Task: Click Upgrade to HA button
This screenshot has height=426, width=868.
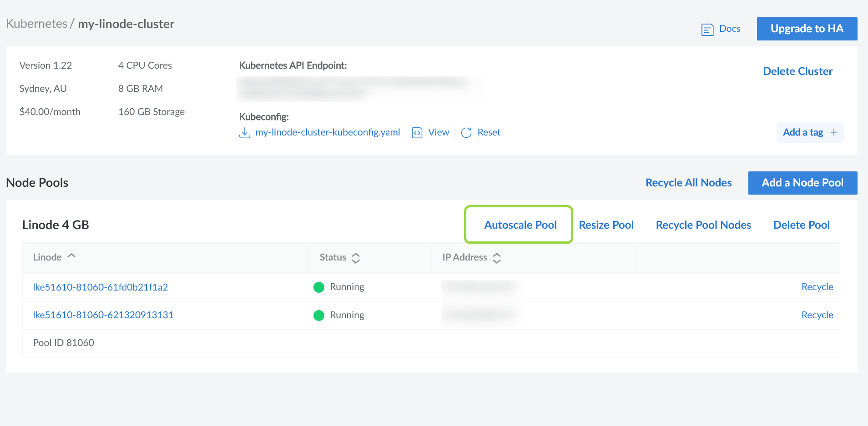Action: point(807,29)
